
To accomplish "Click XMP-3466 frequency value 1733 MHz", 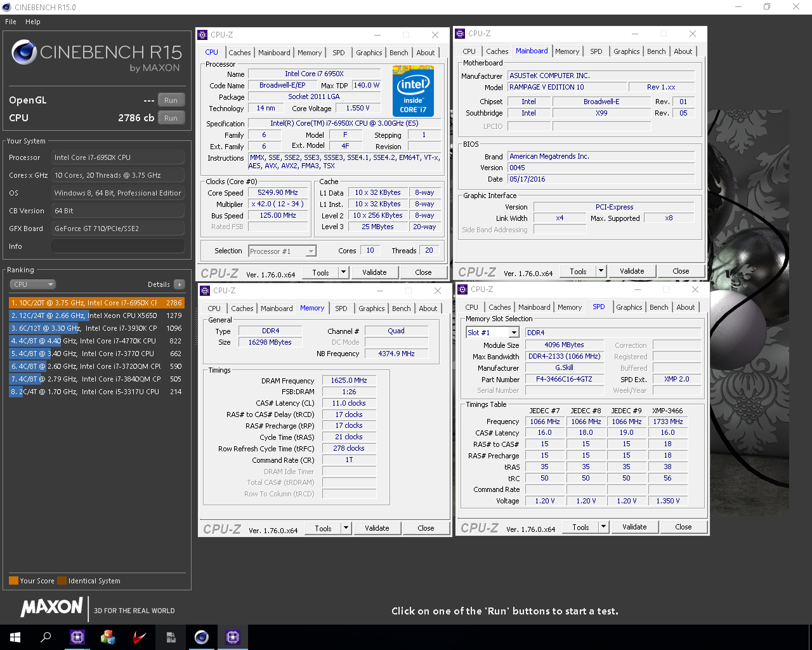I will click(x=668, y=421).
